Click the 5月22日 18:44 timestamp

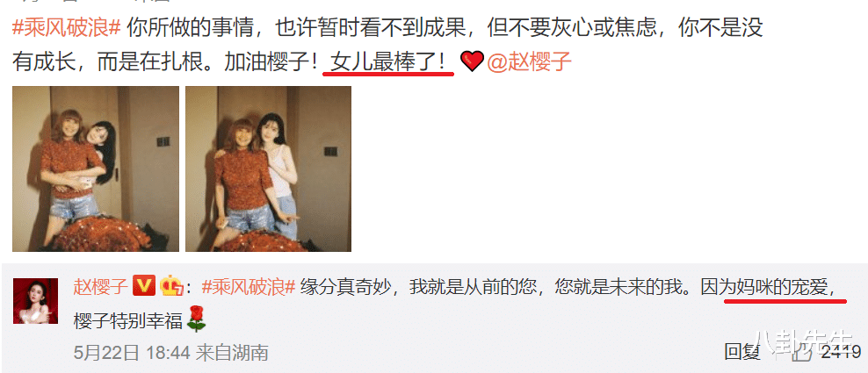point(133,352)
